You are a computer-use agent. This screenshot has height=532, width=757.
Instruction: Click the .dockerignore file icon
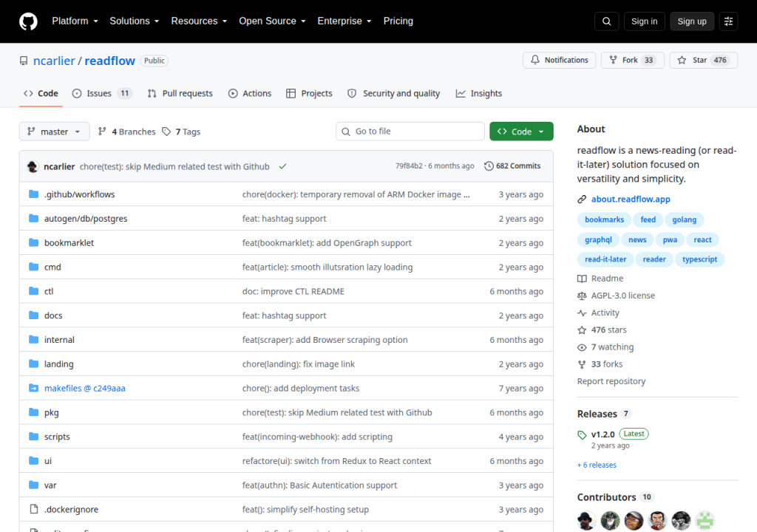click(34, 509)
